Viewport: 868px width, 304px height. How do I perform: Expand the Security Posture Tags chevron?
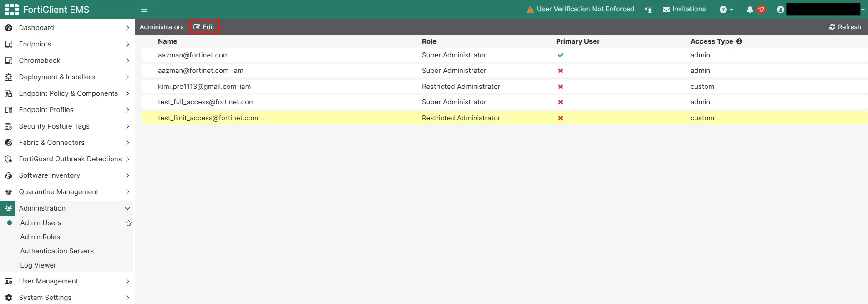point(127,126)
